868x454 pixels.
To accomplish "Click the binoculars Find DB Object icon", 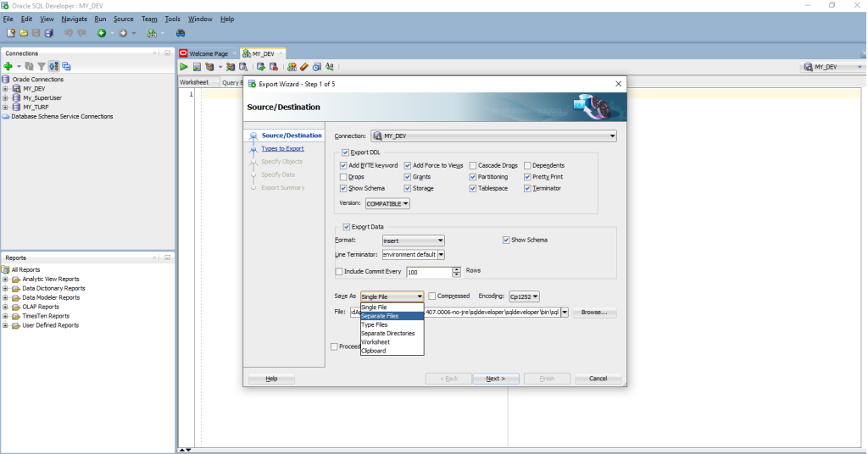I will [x=181, y=33].
